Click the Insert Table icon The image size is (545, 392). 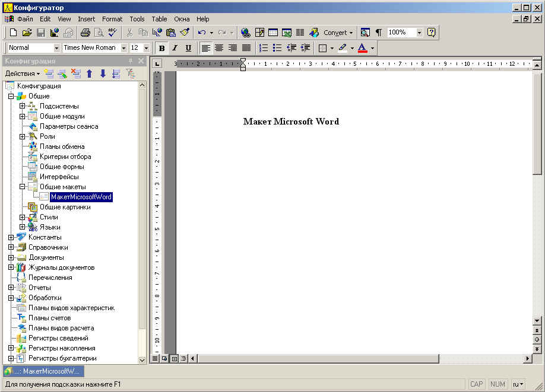pos(273,33)
